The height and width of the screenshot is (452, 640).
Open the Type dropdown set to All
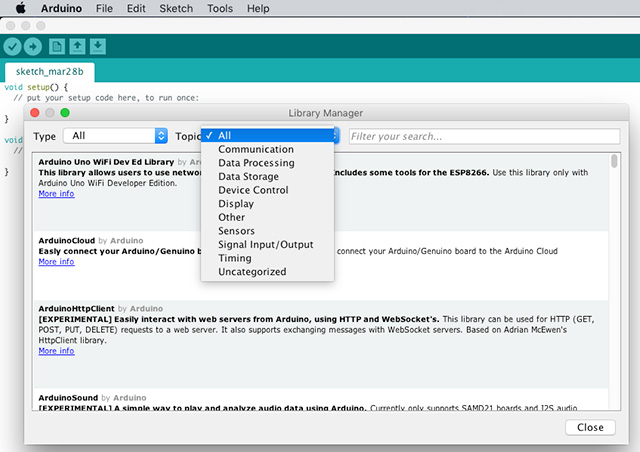point(115,136)
